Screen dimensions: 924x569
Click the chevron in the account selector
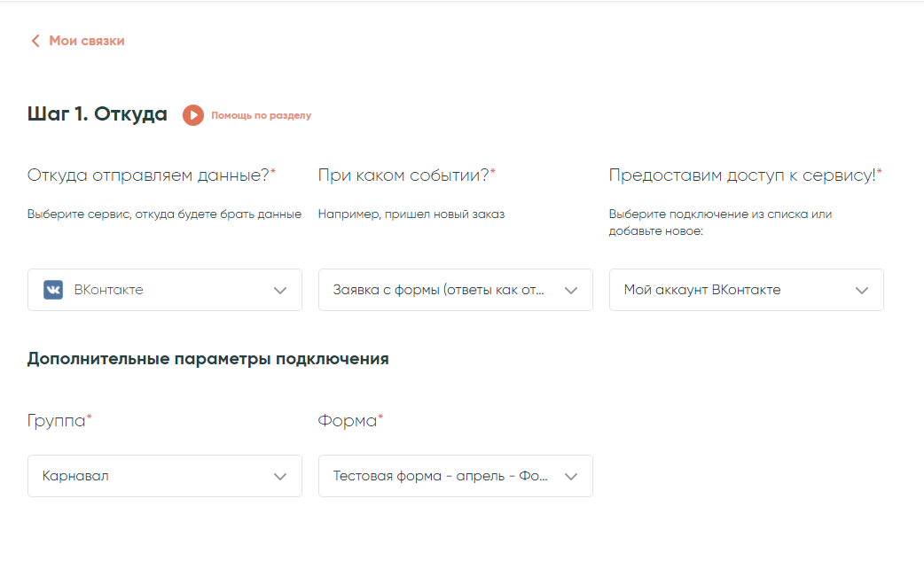[x=862, y=290]
